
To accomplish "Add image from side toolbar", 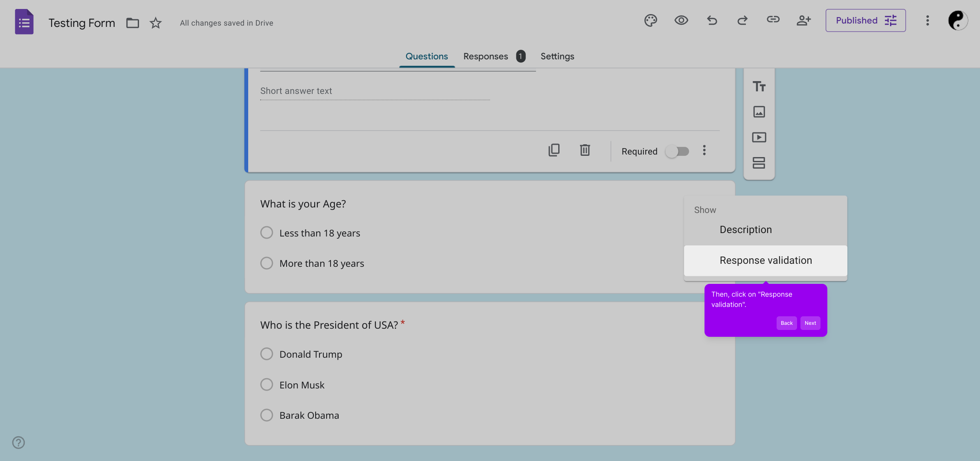I will (759, 112).
